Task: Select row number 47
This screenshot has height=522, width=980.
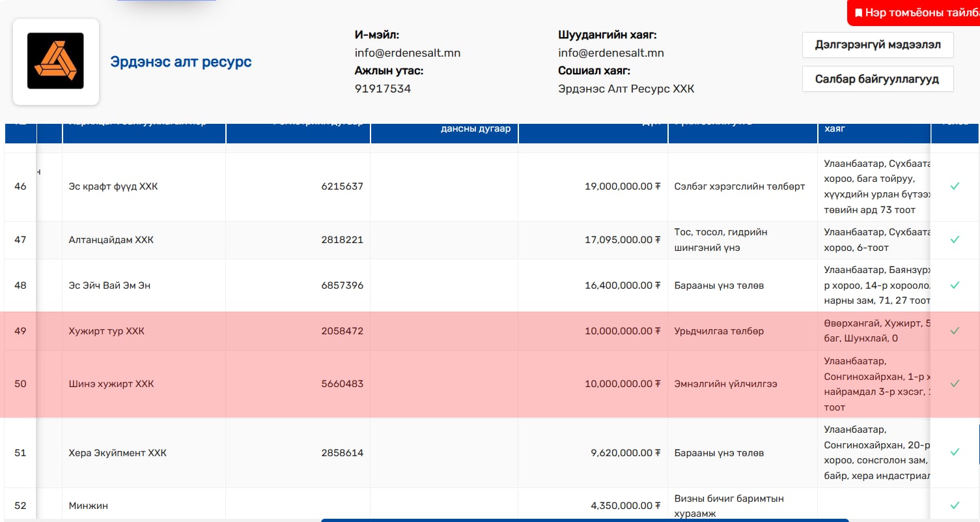Action: pos(20,240)
